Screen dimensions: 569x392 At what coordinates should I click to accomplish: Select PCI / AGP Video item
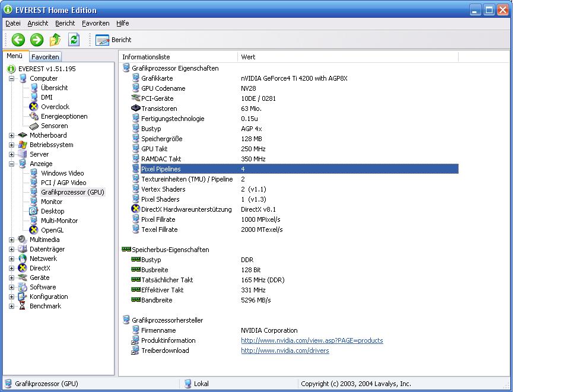63,183
